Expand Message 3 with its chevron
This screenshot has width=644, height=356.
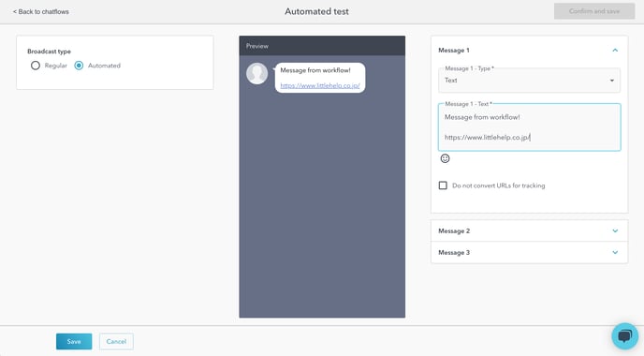tap(615, 252)
